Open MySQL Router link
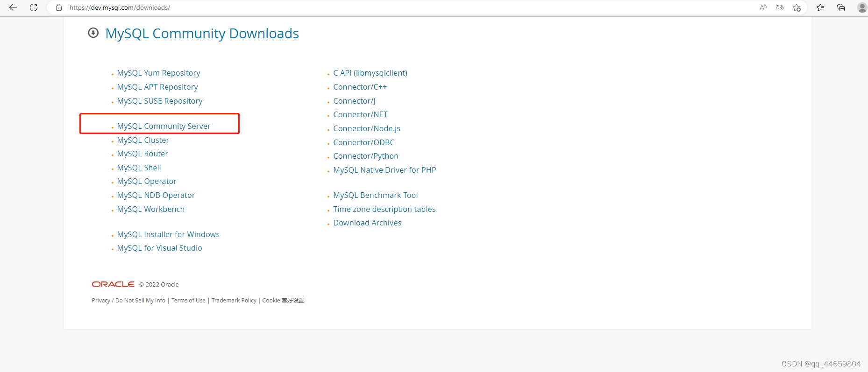The image size is (868, 372). coord(142,154)
